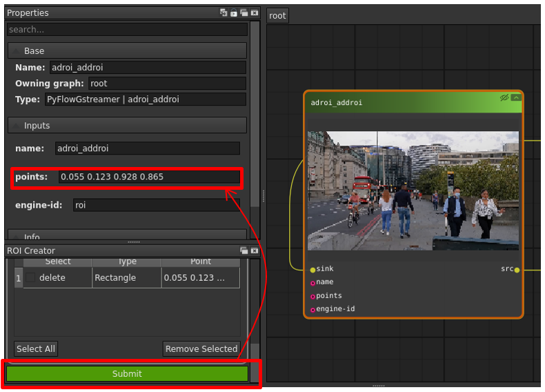Image resolution: width=545 pixels, height=392 pixels.
Task: Click the points input field
Action: 148,177
